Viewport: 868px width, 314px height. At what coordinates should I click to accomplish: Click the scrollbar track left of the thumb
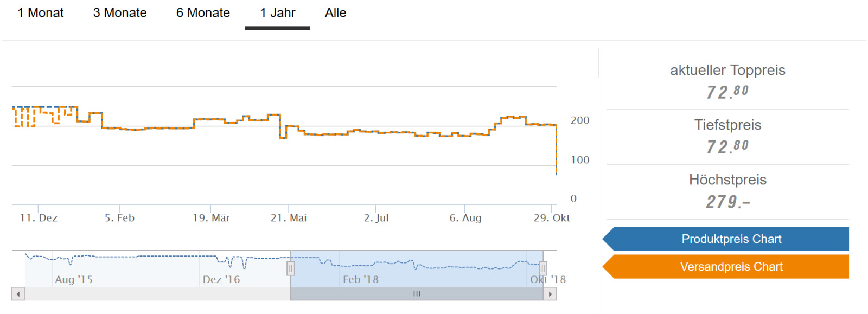click(157, 294)
